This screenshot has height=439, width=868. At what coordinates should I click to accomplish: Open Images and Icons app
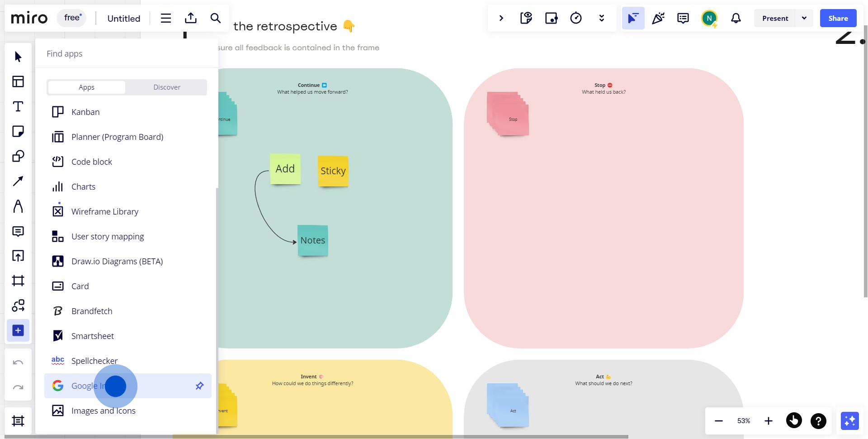[x=128, y=410]
